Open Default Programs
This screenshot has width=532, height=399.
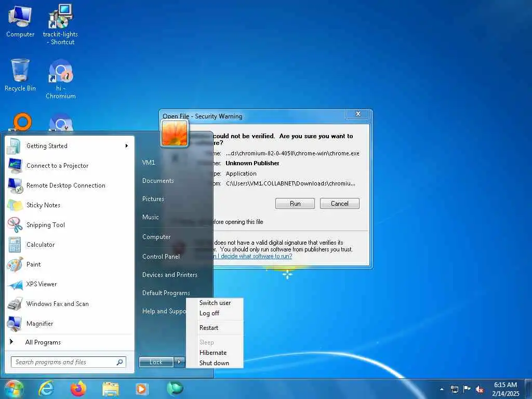(x=166, y=293)
